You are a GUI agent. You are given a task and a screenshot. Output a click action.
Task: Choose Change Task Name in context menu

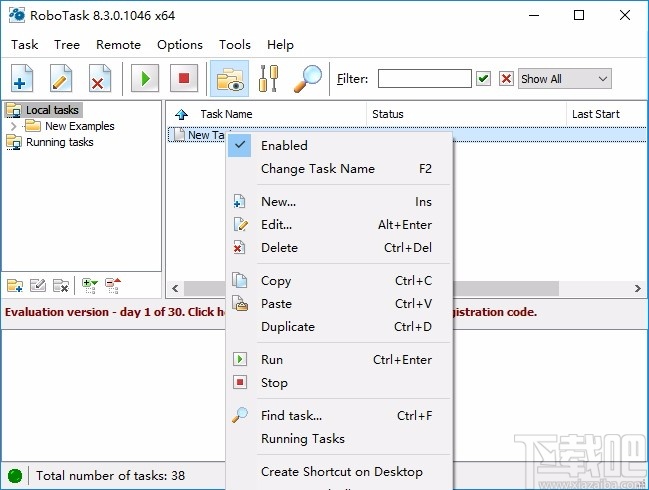pyautogui.click(x=339, y=169)
